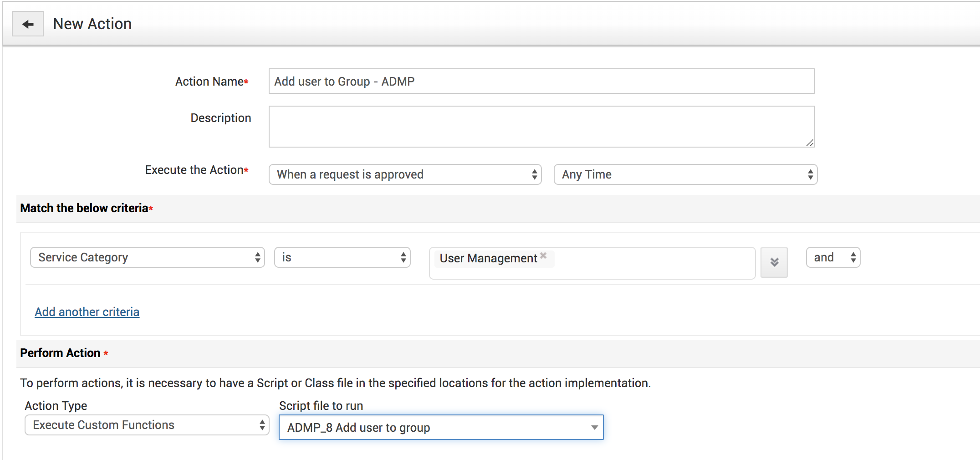
Task: Click the back arrow button
Action: click(x=28, y=24)
